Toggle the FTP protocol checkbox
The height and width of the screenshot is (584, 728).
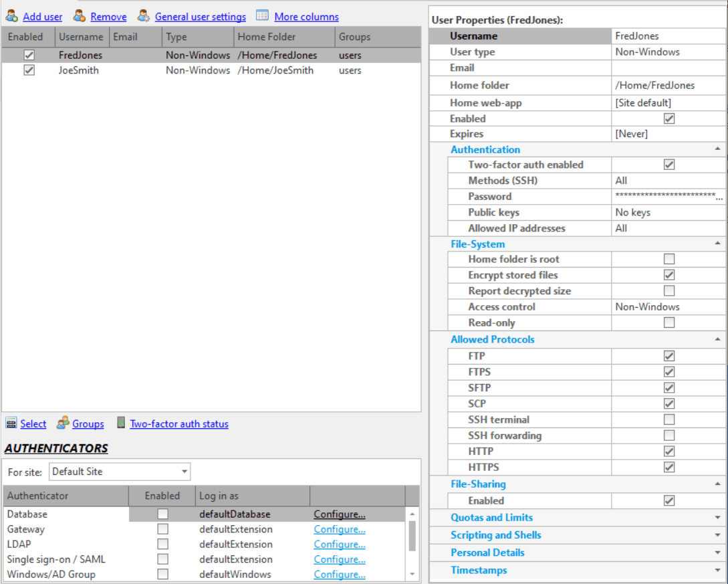tap(669, 356)
